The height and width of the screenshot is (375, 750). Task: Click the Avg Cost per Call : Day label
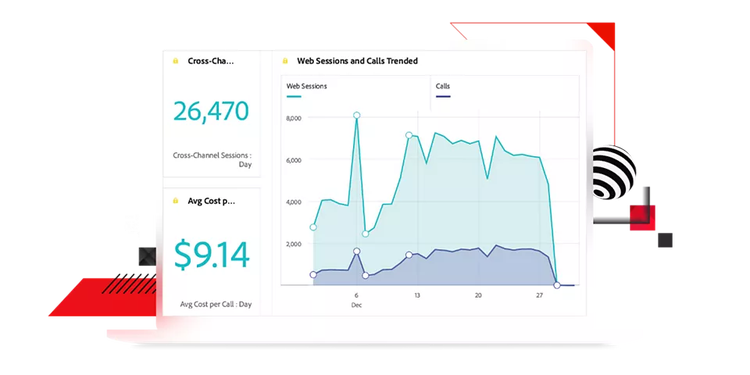[216, 304]
